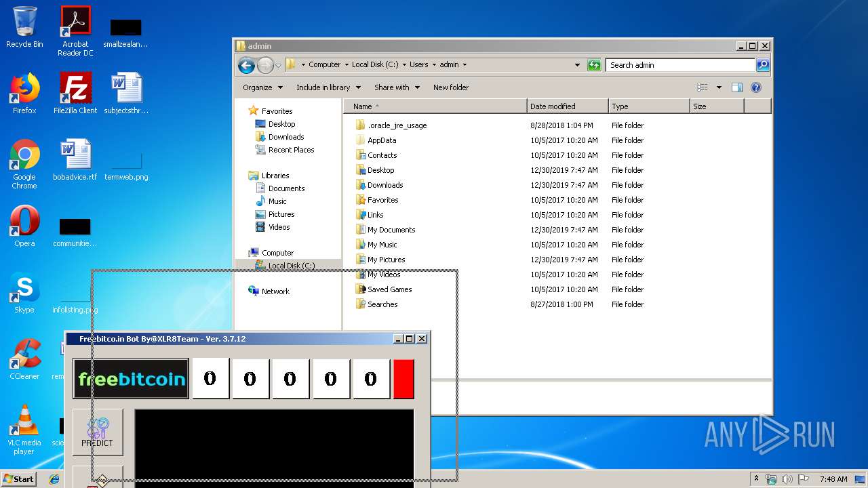Viewport: 868px width, 488px height.
Task: Select the Opera desktop shortcut
Action: point(24,227)
